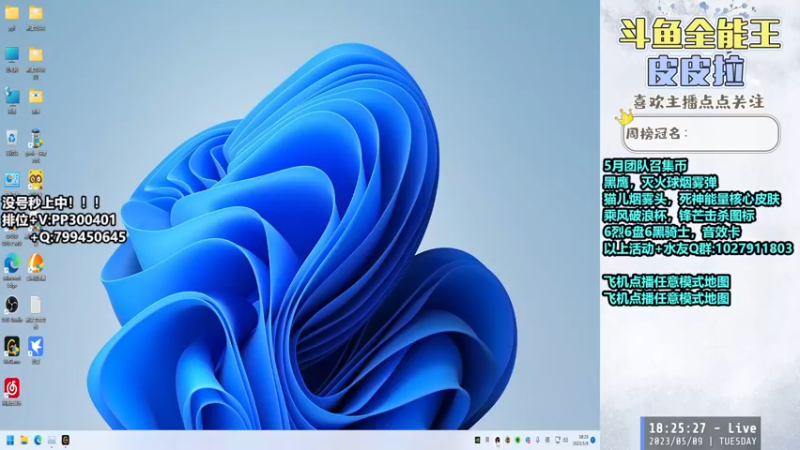Select the network monitor-with-globe desktop icon
This screenshot has height=450, width=800.
12,96
